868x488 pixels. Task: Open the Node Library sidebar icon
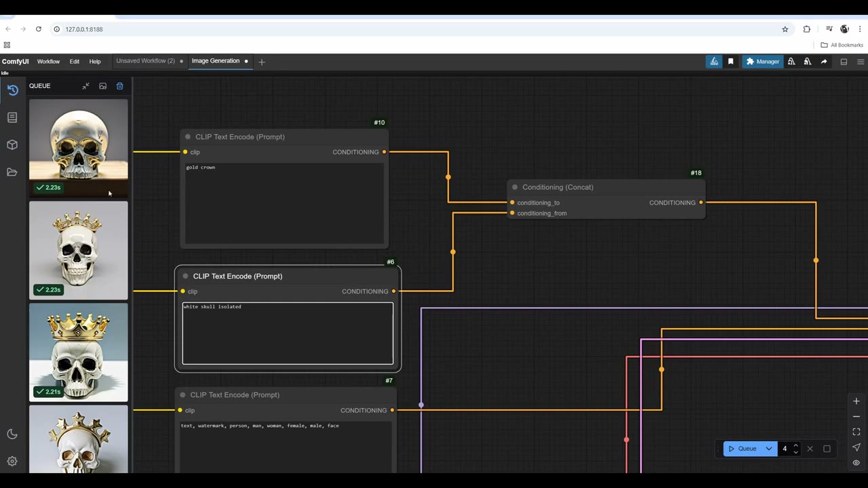click(x=12, y=118)
